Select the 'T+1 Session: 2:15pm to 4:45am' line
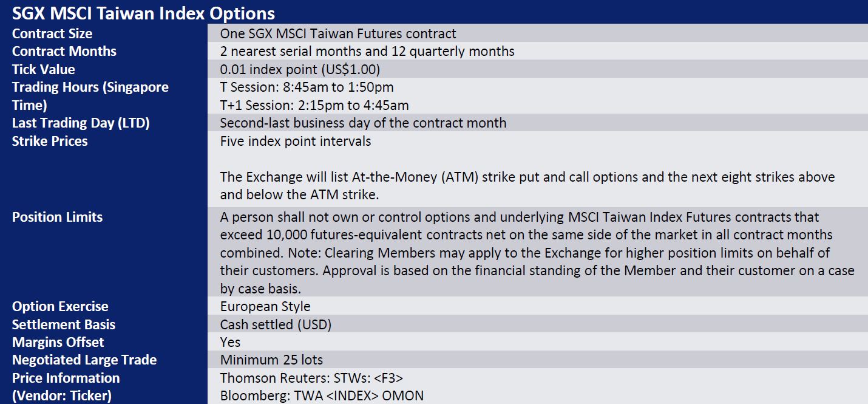 click(x=314, y=105)
